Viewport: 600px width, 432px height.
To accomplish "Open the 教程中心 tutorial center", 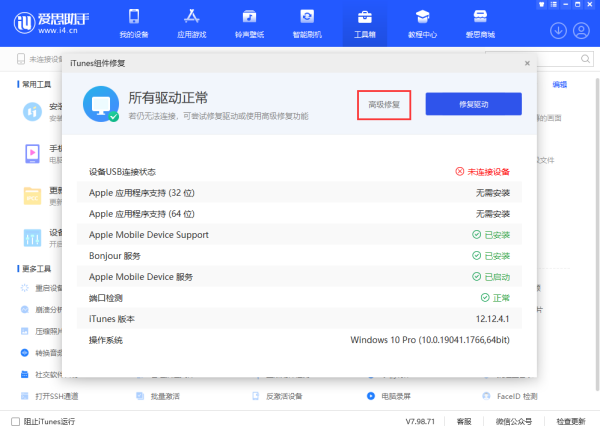I will pos(422,24).
